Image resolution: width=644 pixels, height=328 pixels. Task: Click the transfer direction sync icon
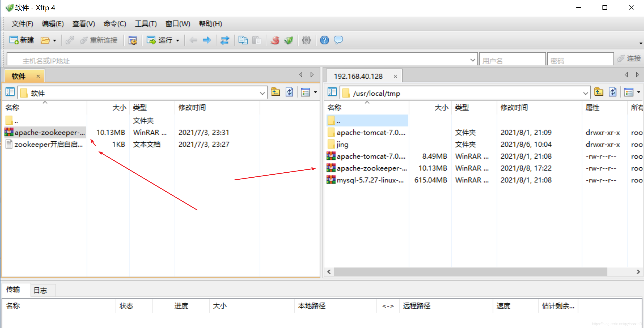(x=225, y=40)
